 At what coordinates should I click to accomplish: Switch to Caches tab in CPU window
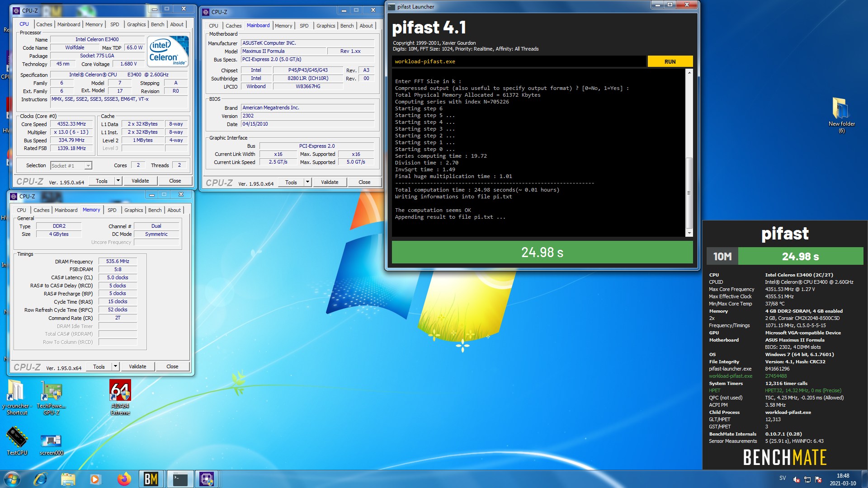[44, 24]
